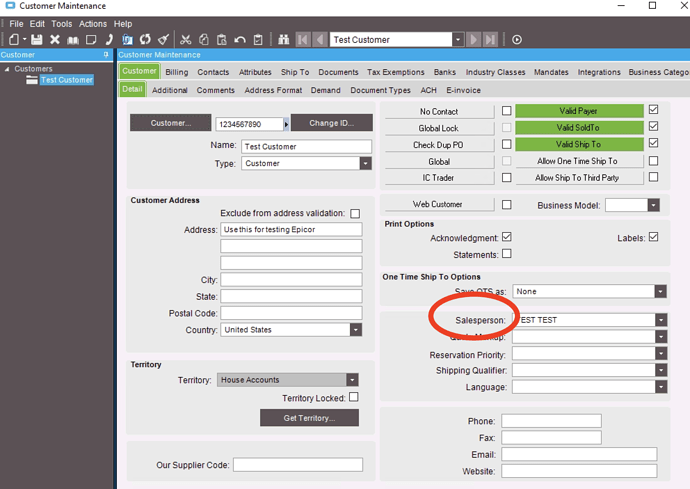This screenshot has height=489, width=690.
Task: Enable Allow Ship To Third Party checkbox
Action: pyautogui.click(x=653, y=177)
